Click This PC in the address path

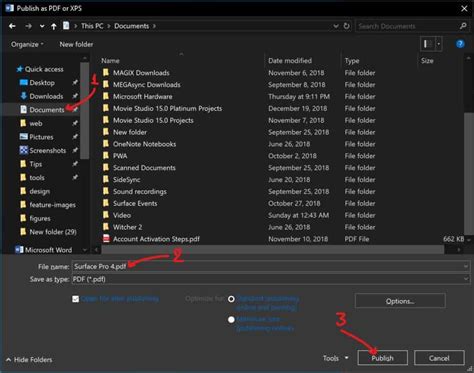[92, 26]
